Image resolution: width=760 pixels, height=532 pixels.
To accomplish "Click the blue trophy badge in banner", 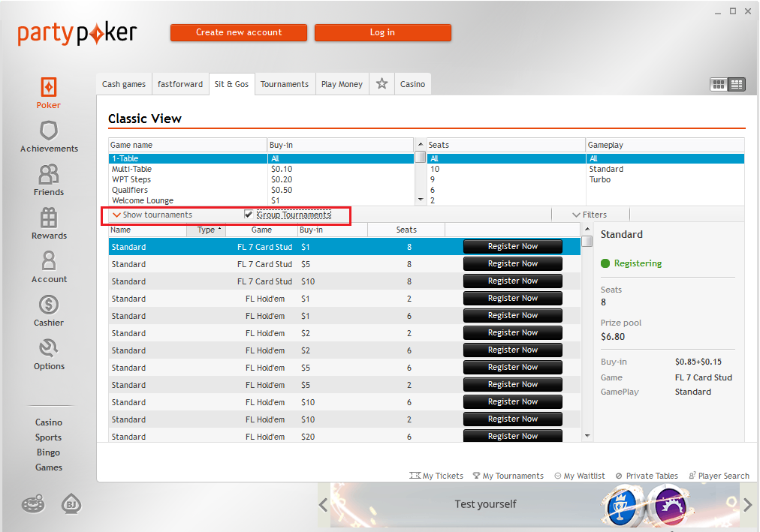I will click(x=622, y=507).
